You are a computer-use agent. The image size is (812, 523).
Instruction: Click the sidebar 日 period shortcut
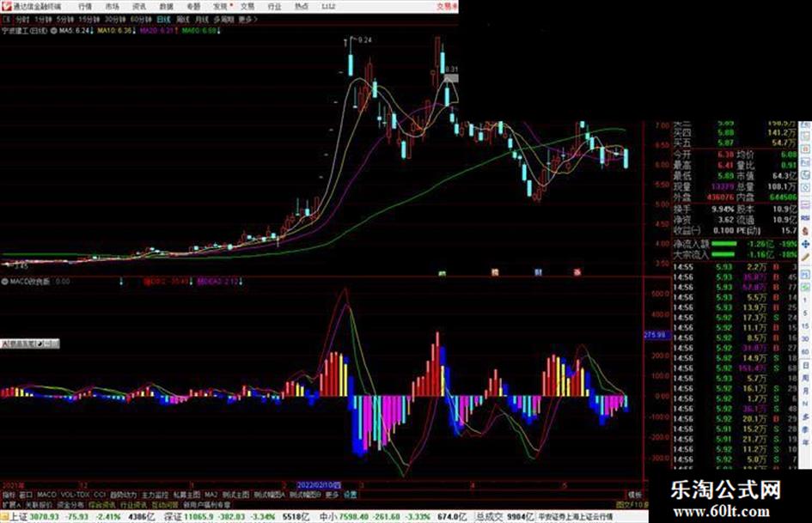[805, 366]
